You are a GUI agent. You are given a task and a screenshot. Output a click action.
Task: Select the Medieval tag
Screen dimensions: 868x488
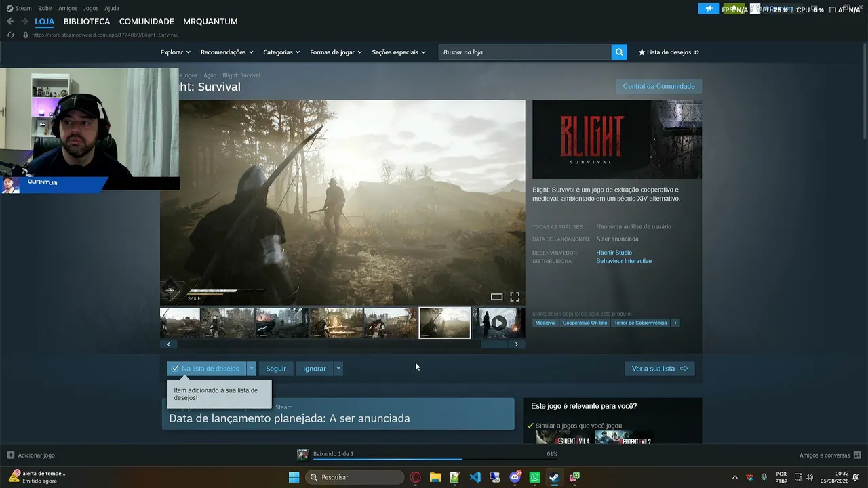pyautogui.click(x=545, y=323)
